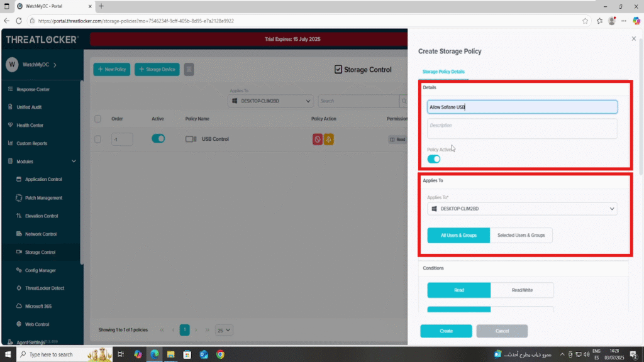Open Outlook from taskbar
The height and width of the screenshot is (362, 644).
[204, 354]
